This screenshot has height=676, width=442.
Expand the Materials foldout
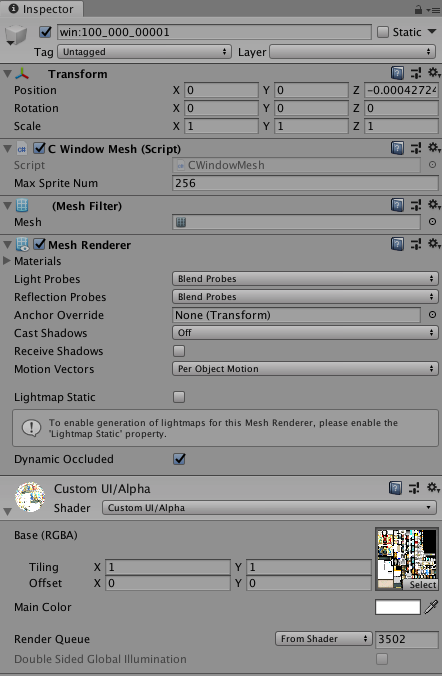pos(6,261)
